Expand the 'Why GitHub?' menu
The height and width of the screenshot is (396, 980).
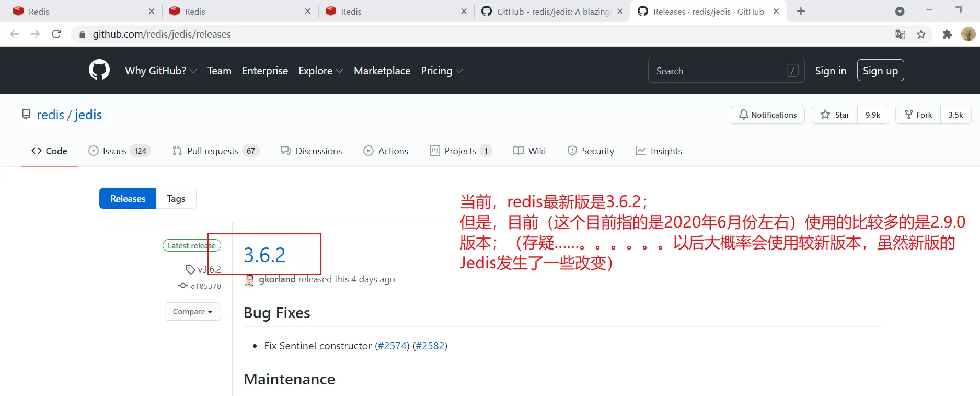161,71
